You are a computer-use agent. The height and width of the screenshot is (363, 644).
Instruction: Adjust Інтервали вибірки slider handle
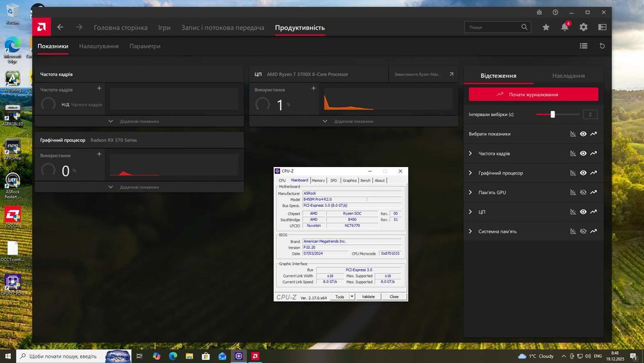(553, 114)
